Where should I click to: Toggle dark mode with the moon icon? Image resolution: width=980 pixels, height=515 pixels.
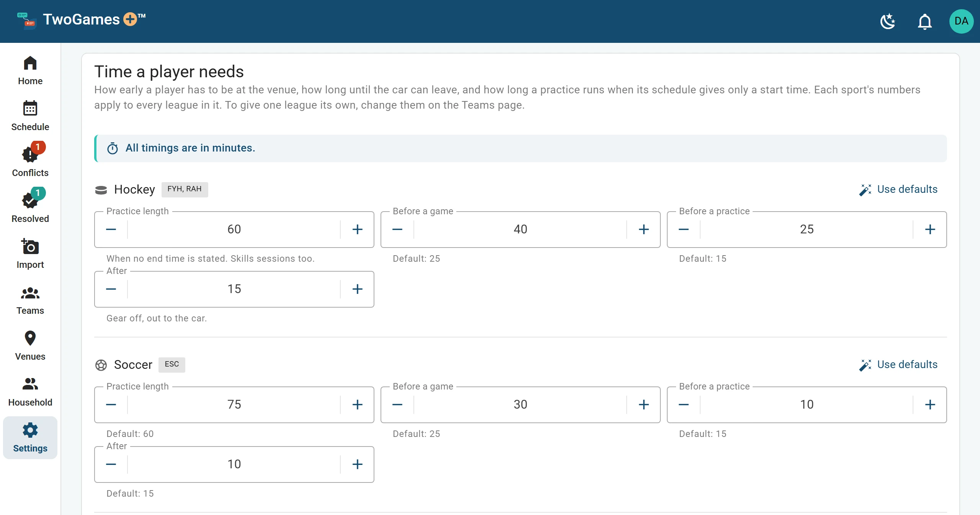click(x=888, y=21)
